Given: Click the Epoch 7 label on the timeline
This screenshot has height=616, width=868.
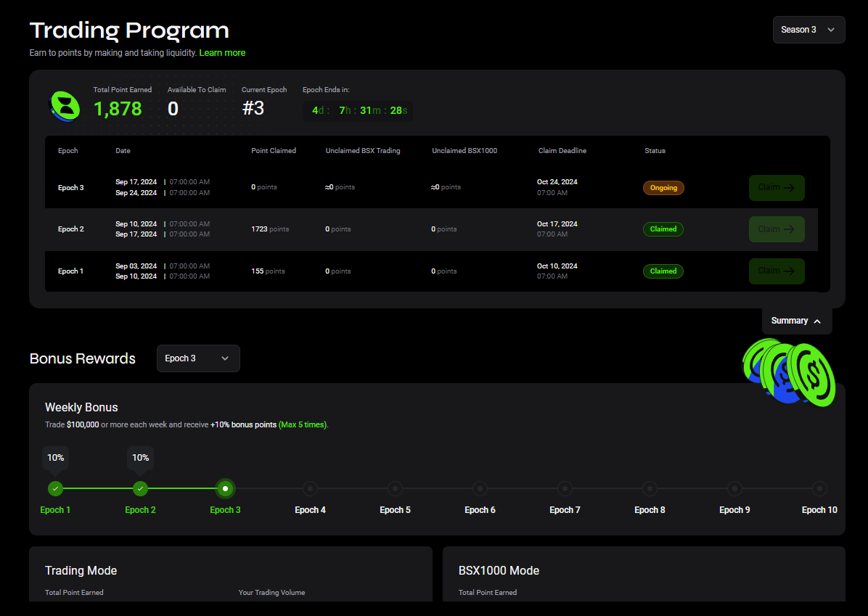Looking at the screenshot, I should (x=565, y=510).
